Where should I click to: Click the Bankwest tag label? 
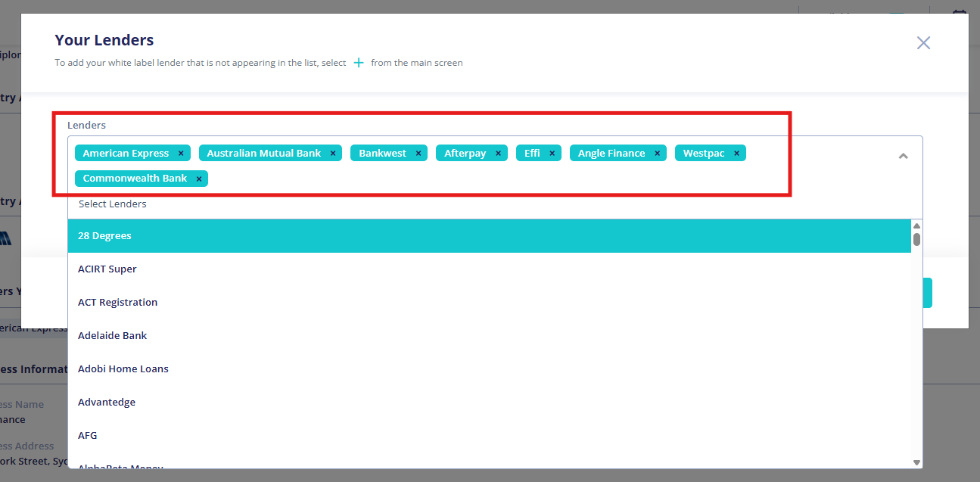[383, 154]
